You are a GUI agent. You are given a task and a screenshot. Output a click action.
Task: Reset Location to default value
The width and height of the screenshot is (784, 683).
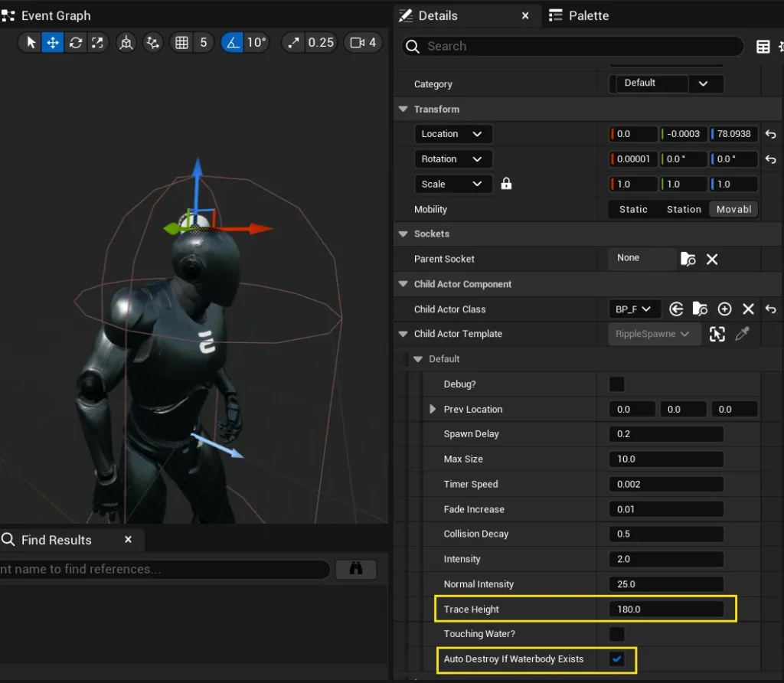coord(770,134)
